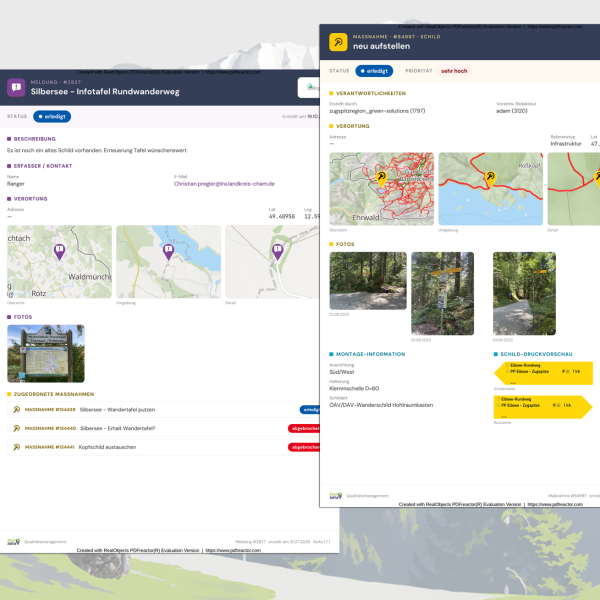Click the purple message icon in Meldung header
The width and height of the screenshot is (600, 600).
(x=16, y=88)
